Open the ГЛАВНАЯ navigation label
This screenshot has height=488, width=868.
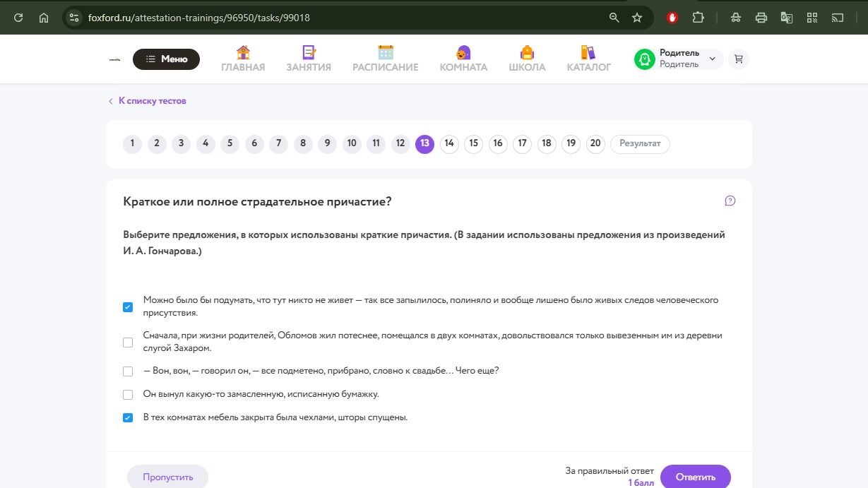click(x=243, y=67)
